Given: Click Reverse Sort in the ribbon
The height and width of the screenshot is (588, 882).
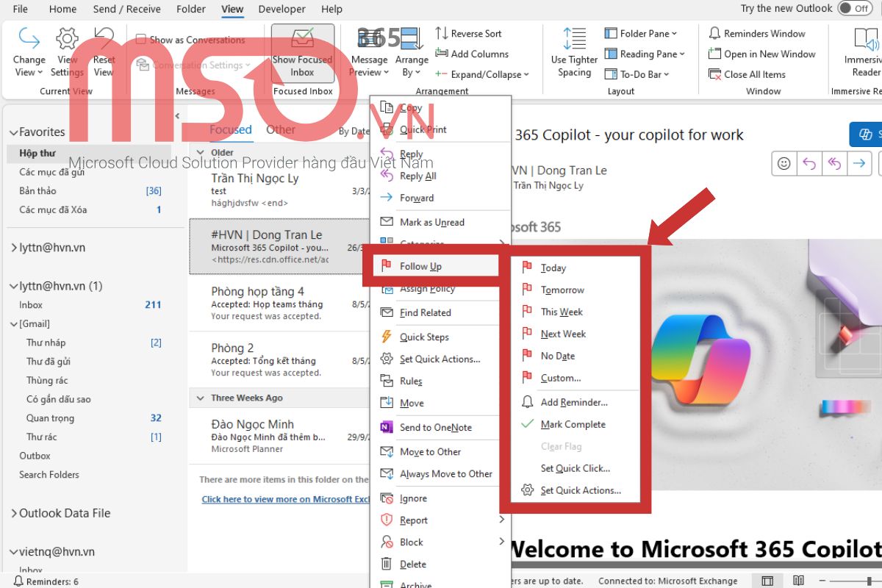Looking at the screenshot, I should click(x=469, y=33).
